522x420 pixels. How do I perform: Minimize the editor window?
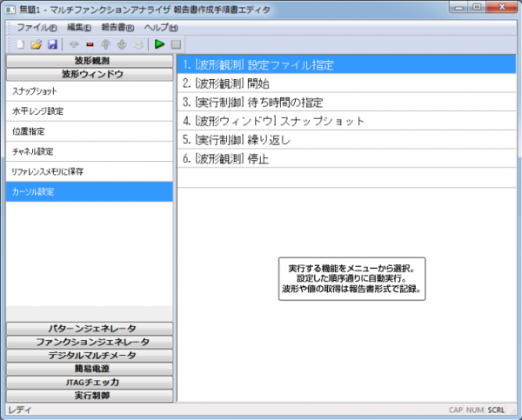tap(458, 7)
